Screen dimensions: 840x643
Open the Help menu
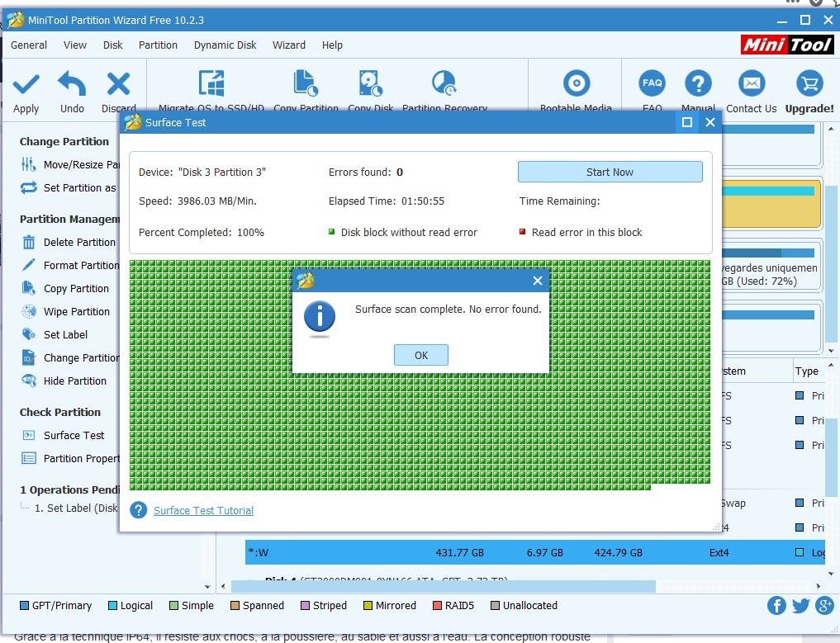(x=332, y=45)
